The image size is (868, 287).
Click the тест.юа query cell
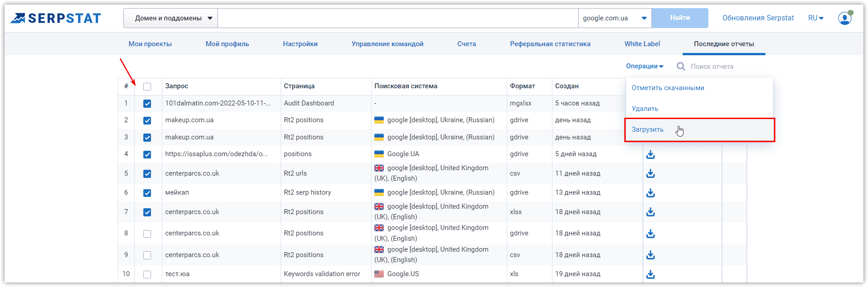[177, 274]
